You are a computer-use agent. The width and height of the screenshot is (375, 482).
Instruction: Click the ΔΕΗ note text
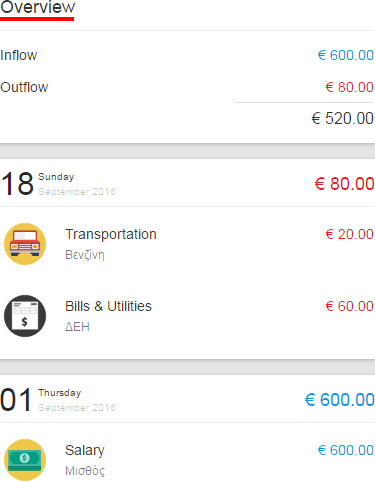(x=77, y=327)
